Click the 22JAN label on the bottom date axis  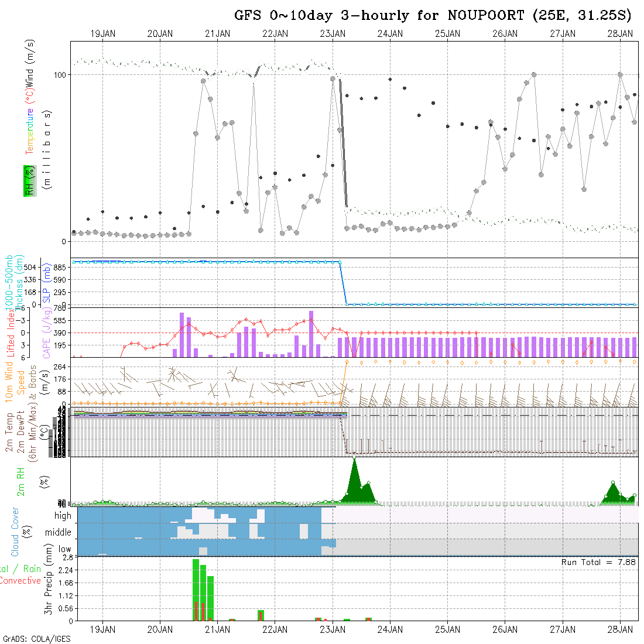(275, 629)
